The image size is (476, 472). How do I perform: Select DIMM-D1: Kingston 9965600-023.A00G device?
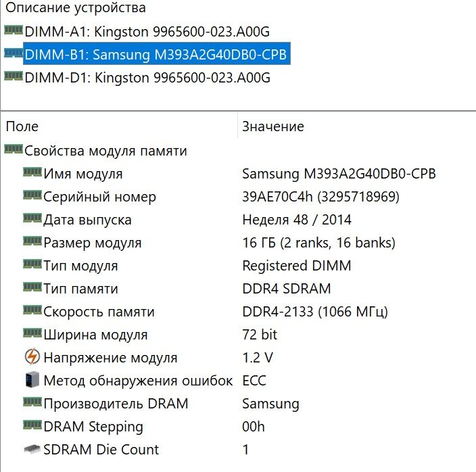[x=147, y=78]
